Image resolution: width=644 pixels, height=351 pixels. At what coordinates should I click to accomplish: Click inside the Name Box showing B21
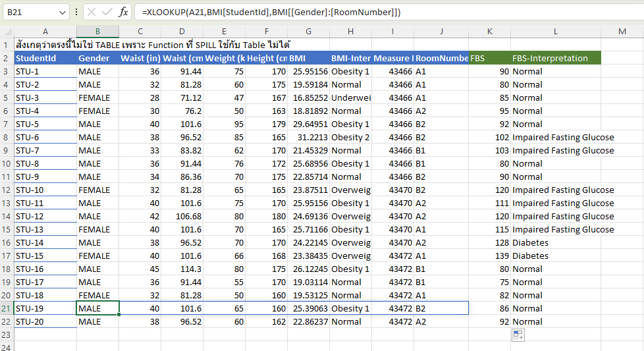(x=31, y=13)
